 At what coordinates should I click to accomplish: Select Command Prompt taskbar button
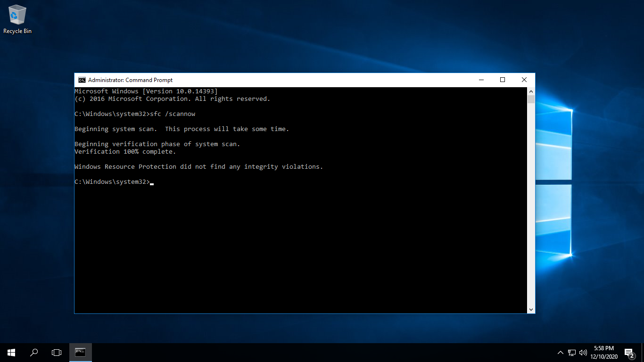tap(81, 352)
